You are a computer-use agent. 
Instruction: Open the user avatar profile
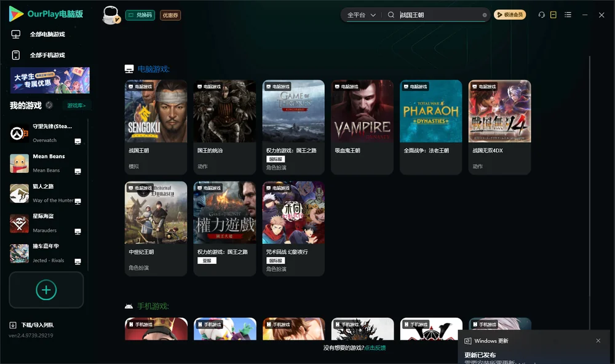(111, 15)
